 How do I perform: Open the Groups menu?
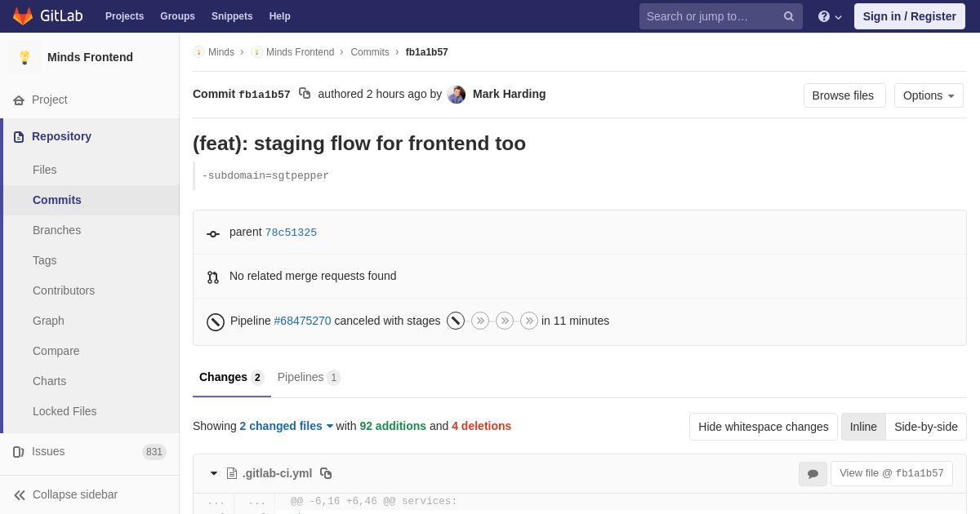click(x=177, y=16)
